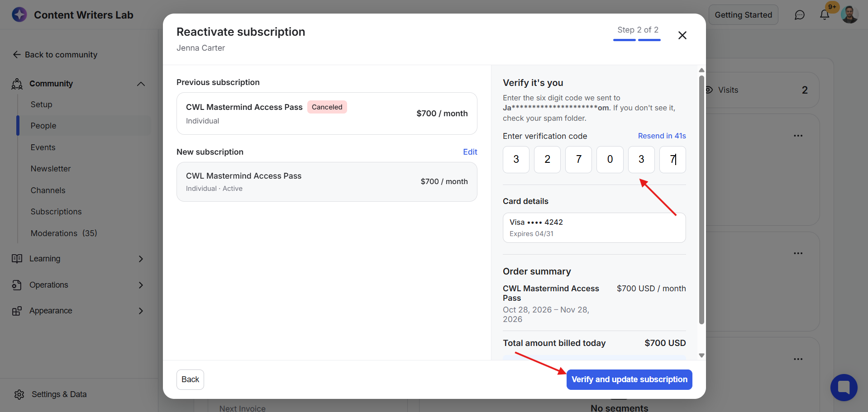Click the Visits eye icon
Screen dimensions: 868x412
click(x=709, y=90)
